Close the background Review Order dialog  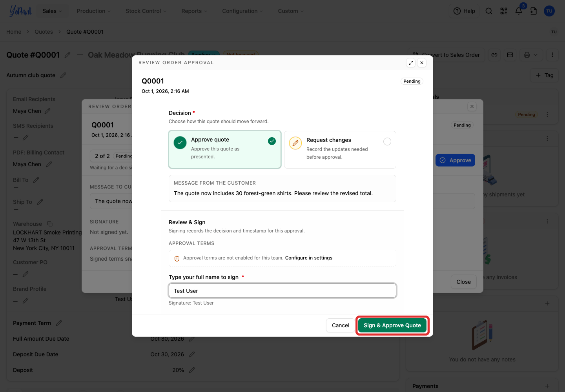pos(472,107)
